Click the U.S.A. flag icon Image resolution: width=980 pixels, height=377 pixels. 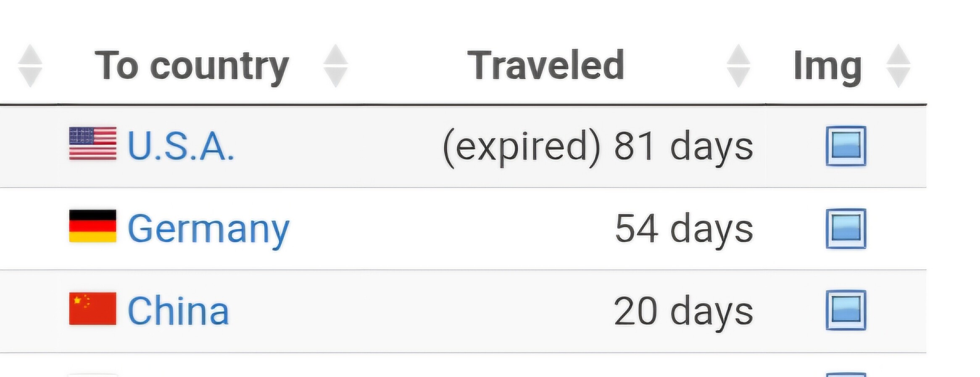(x=92, y=143)
